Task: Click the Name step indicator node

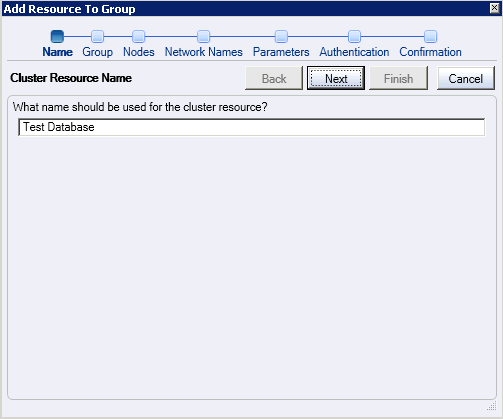Action: pos(57,36)
